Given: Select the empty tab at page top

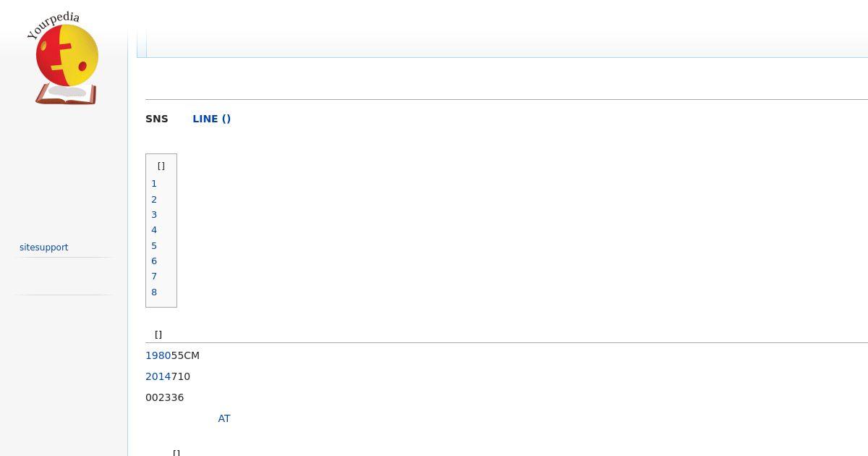Looking at the screenshot, I should tap(142, 43).
